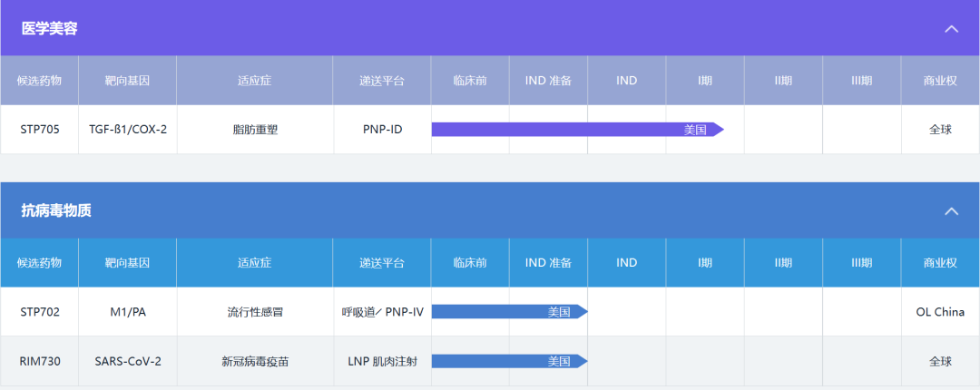Select the 流行性感冒 indication cell
The image size is (980, 390).
255,312
